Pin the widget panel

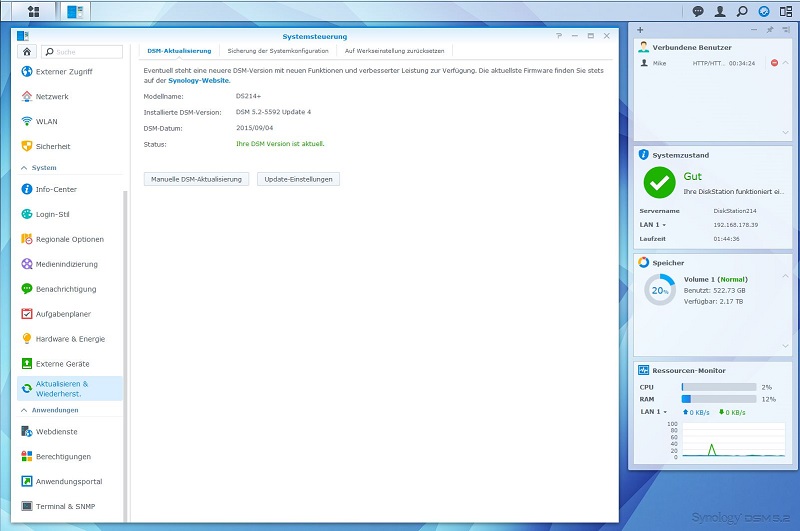pos(769,30)
